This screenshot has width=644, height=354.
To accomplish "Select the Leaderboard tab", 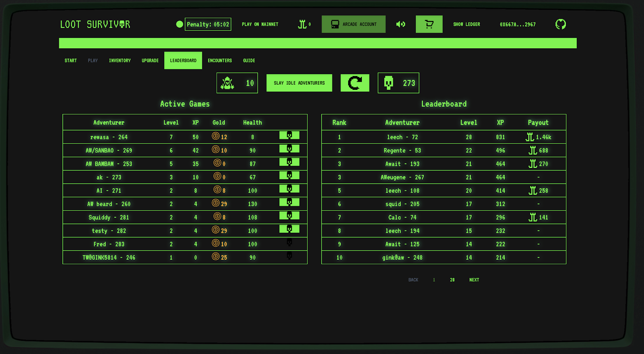I will pyautogui.click(x=183, y=60).
